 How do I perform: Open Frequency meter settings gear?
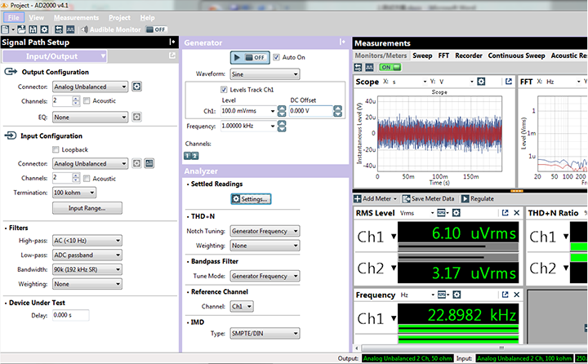click(457, 295)
